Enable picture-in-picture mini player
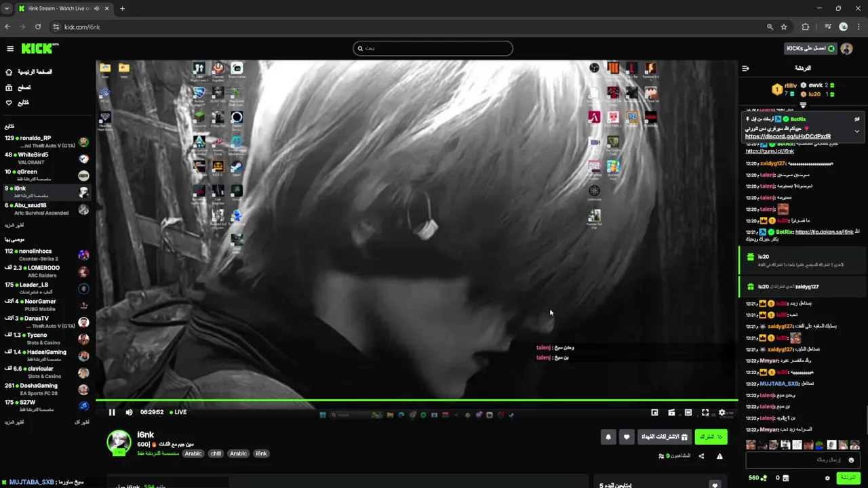Viewport: 868px width, 488px height. 654,412
